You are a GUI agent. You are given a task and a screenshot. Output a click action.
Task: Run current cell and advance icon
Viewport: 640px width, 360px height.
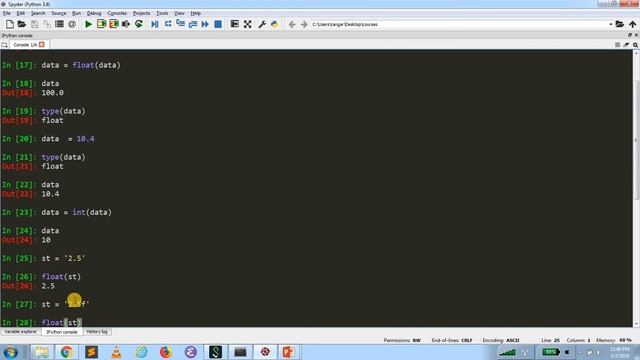[x=113, y=24]
